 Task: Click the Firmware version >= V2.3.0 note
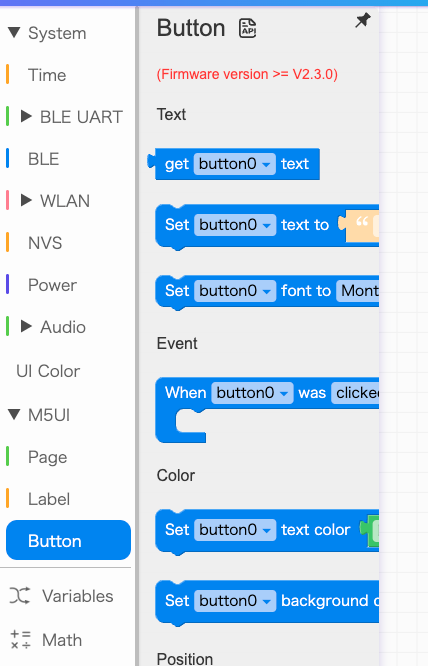247,74
